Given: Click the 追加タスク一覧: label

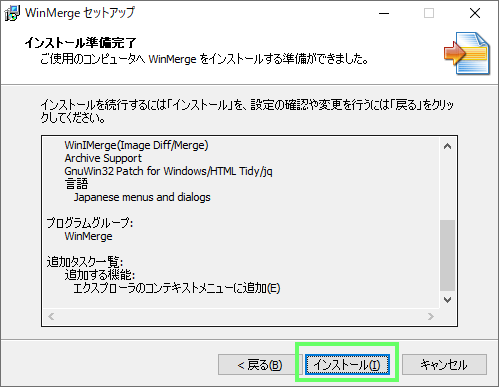Looking at the screenshot, I should coord(85,262).
